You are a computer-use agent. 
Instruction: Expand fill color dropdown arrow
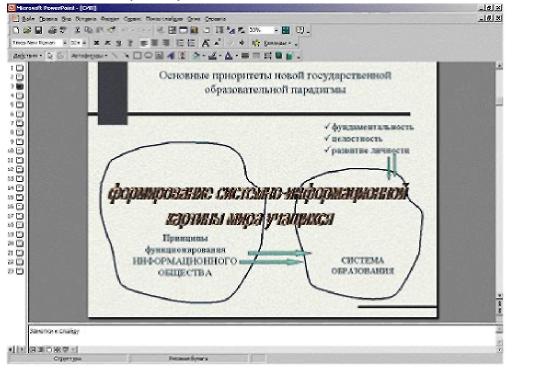click(x=203, y=56)
